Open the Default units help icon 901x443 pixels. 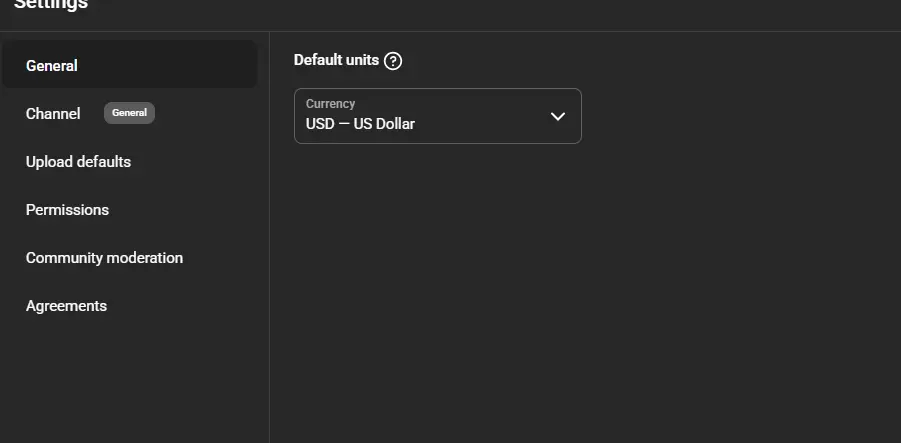[393, 60]
